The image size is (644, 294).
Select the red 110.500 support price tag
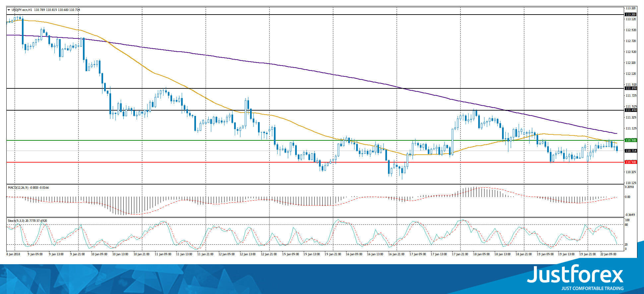coord(630,162)
